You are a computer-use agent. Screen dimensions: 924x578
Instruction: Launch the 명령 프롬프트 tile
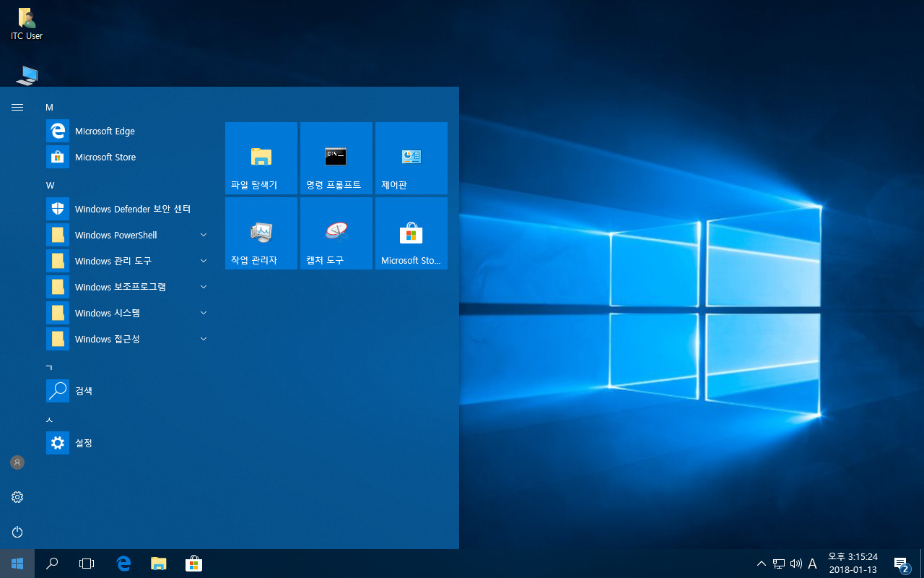[336, 158]
